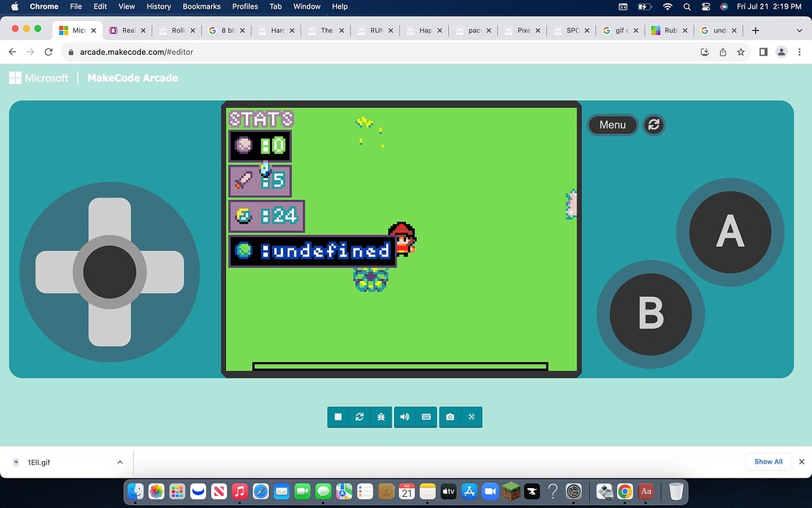The width and height of the screenshot is (812, 508).
Task: Exit fullscreen with the collapse arrows icon
Action: [x=472, y=417]
